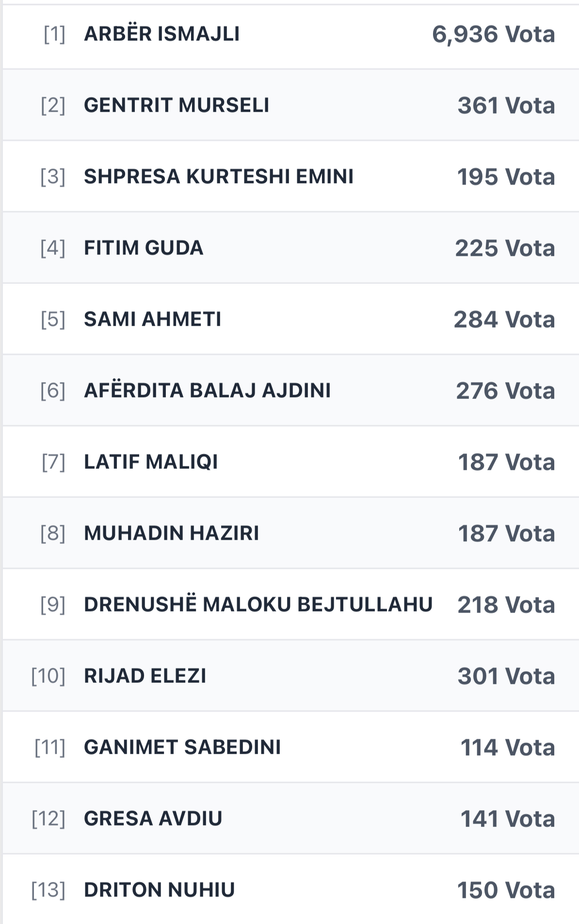The width and height of the screenshot is (579, 924).
Task: Click Muhadin Haziri's name
Action: 171,533
